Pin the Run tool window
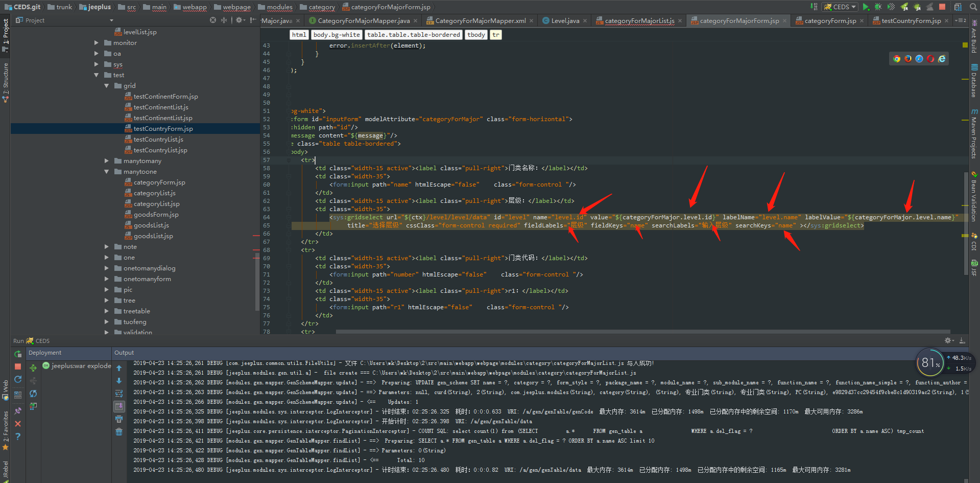The width and height of the screenshot is (980, 483). (17, 410)
